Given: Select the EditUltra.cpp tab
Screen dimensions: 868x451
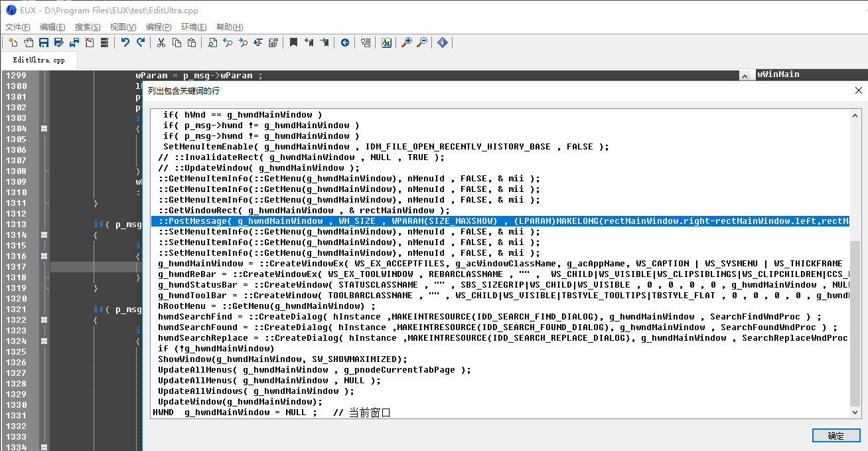Looking at the screenshot, I should tap(38, 59).
